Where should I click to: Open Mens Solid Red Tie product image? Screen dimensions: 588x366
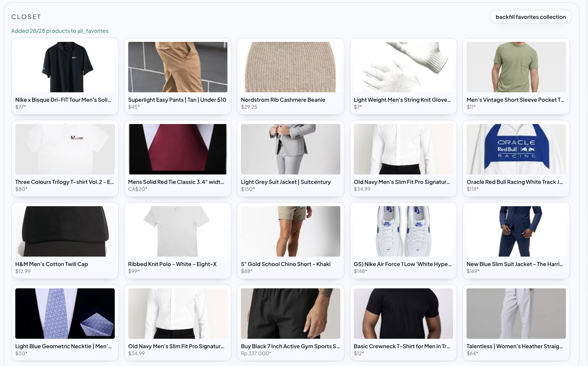pos(177,149)
